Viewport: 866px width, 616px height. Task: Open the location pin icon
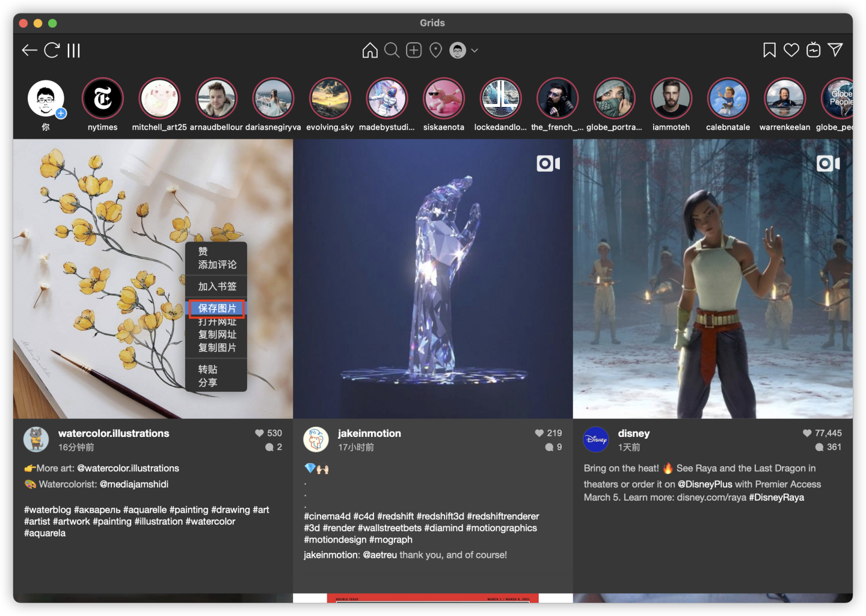coord(436,50)
